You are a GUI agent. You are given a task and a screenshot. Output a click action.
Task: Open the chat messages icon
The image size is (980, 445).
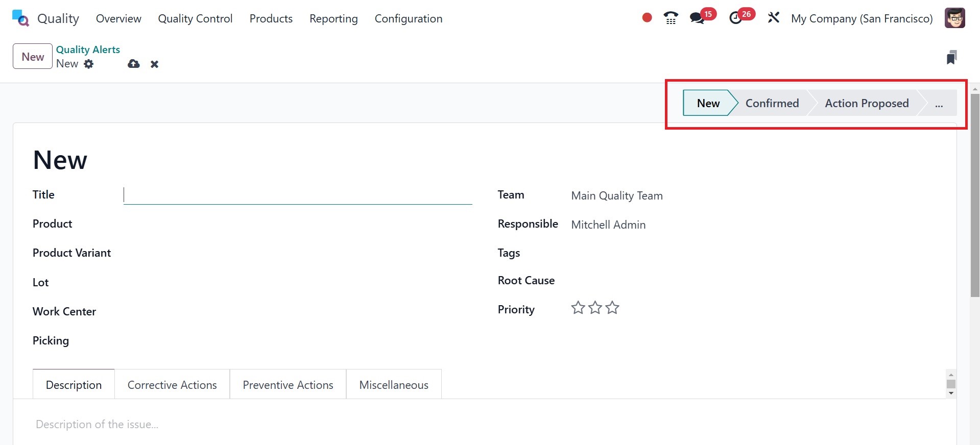697,18
